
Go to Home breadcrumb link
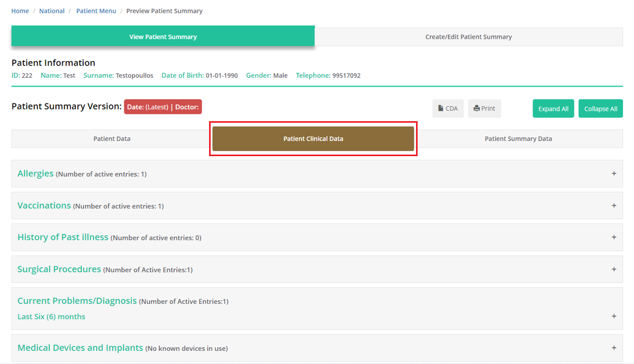[x=20, y=11]
